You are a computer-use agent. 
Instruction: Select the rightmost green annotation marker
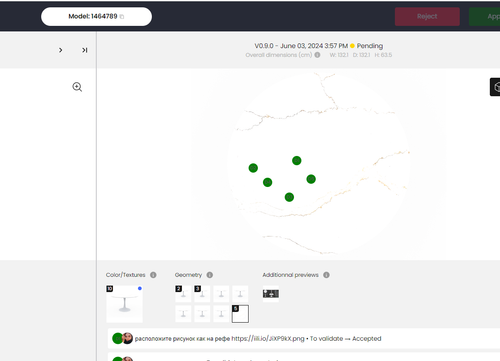[x=311, y=179]
